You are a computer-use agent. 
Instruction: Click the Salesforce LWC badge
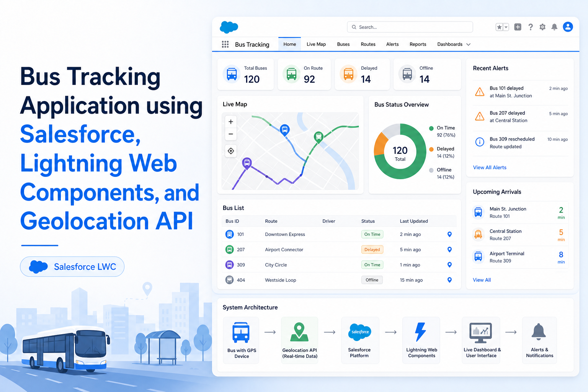tap(72, 267)
